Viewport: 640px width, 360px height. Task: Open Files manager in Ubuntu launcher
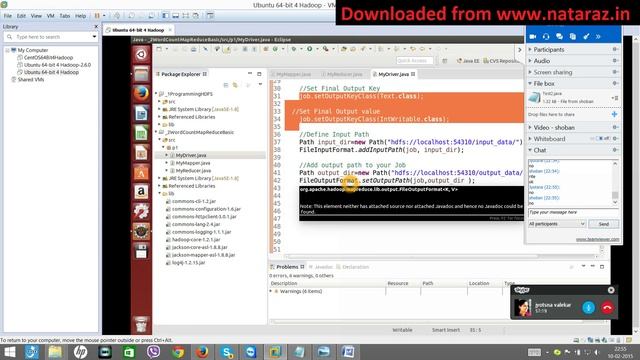pyautogui.click(x=141, y=74)
